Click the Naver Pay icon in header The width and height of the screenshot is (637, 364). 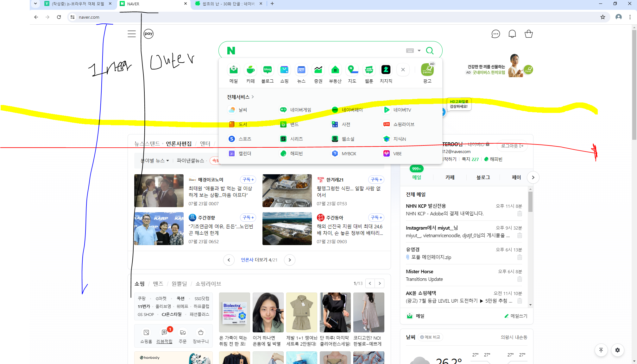[x=148, y=34]
